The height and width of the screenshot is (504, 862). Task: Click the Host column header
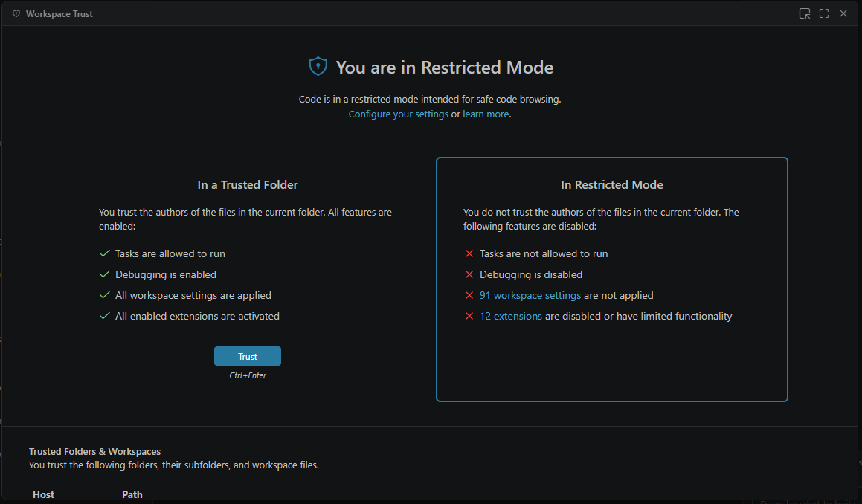tap(43, 494)
